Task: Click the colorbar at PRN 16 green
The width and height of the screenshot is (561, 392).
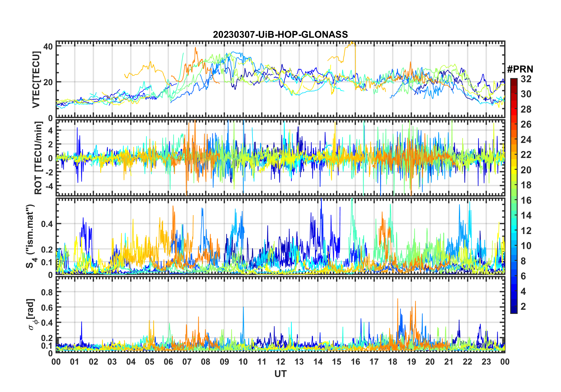Action: (514, 200)
